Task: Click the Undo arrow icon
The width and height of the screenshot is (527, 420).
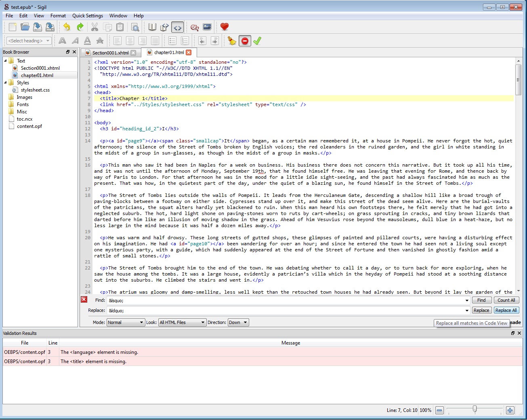Action: click(x=67, y=27)
